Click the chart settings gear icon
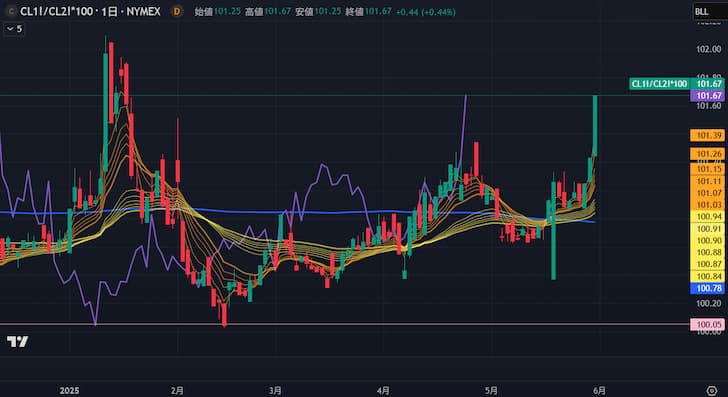Image resolution: width=728 pixels, height=397 pixels. tap(711, 390)
